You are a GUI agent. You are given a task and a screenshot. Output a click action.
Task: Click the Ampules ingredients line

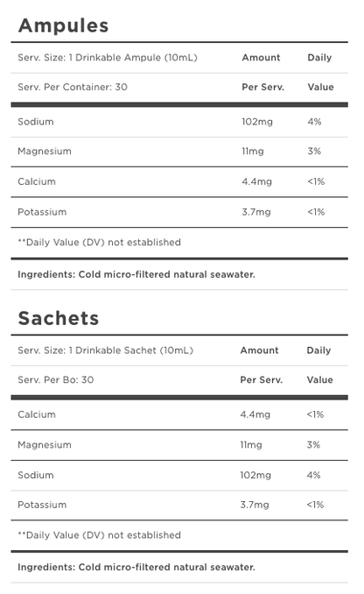coord(136,274)
